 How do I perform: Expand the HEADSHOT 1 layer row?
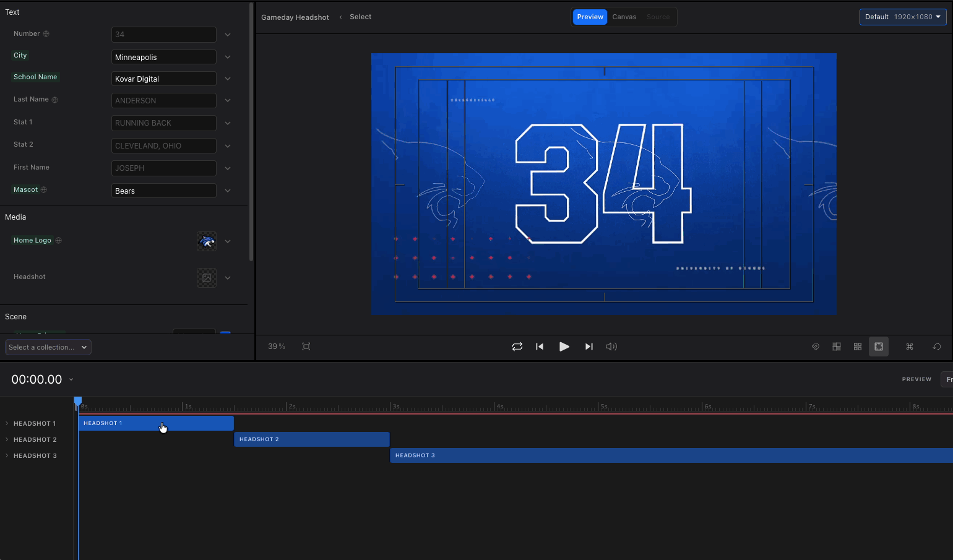click(7, 423)
